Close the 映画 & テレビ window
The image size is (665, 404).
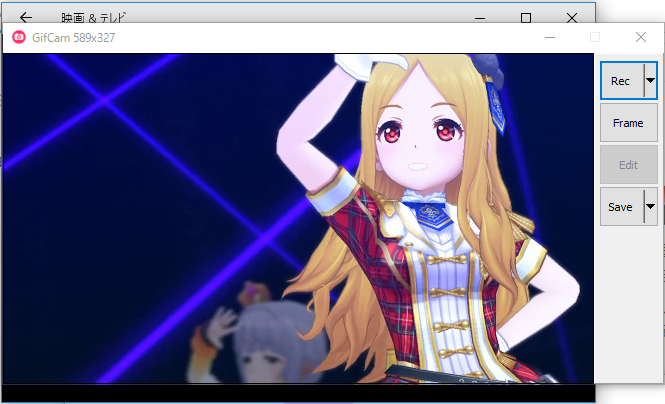click(x=572, y=18)
